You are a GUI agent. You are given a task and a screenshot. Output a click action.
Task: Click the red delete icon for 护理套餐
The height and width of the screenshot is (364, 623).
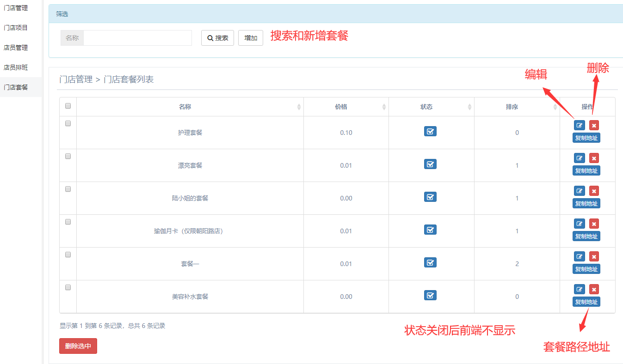pyautogui.click(x=594, y=125)
